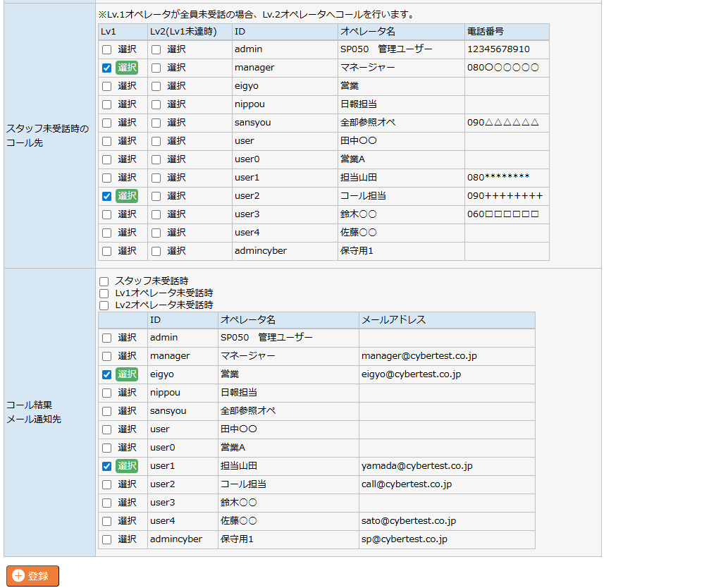716x588 pixels.
Task: Enable Lv2オペレータ未受話時 mail notification
Action: [x=104, y=305]
